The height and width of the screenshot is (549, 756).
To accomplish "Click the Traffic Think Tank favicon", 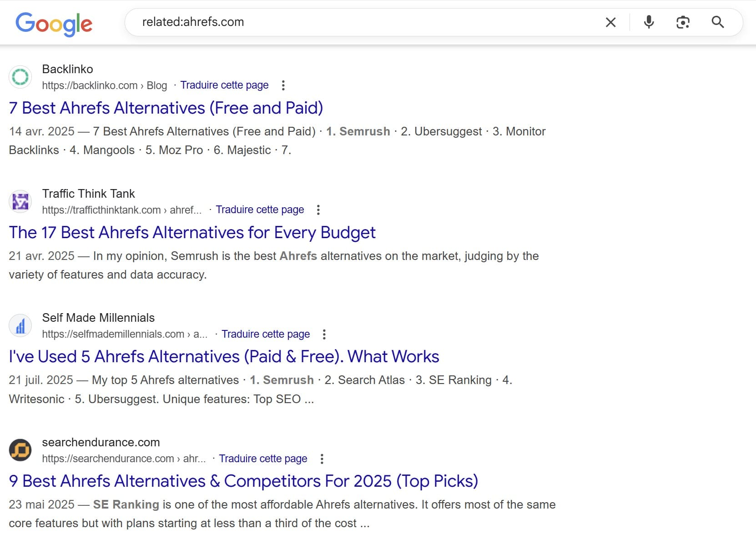I will [x=20, y=201].
